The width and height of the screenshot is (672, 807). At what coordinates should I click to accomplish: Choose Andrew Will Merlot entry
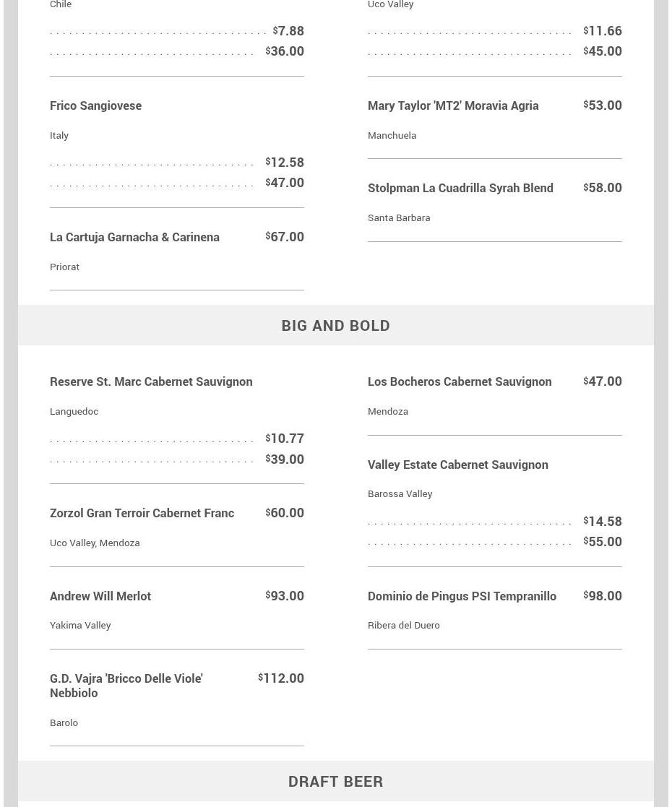point(100,596)
